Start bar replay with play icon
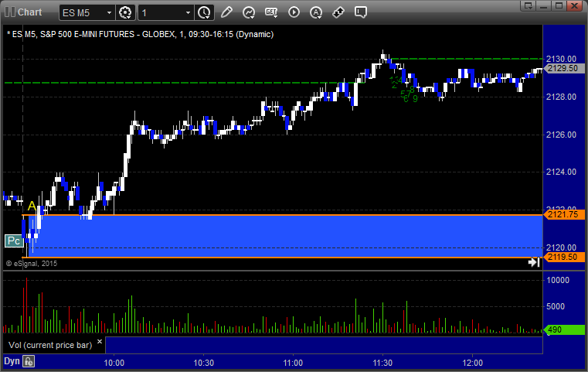This screenshot has width=588, height=372. coord(294,12)
